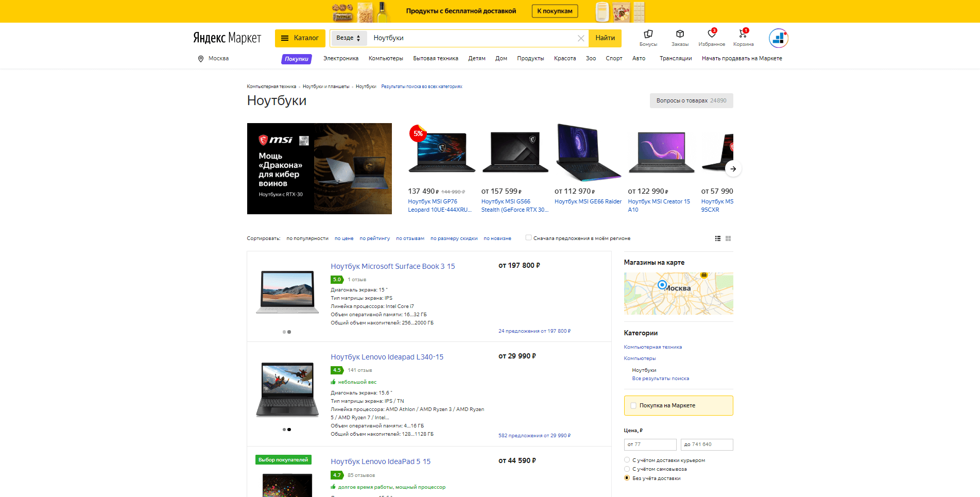The image size is (980, 497).
Task: Click the MSI Мощь Дракона banner
Action: 319,168
